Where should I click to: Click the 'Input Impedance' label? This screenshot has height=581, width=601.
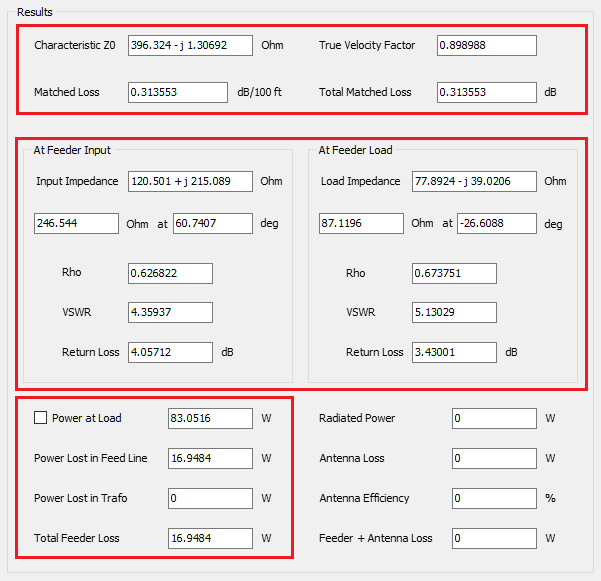77,181
